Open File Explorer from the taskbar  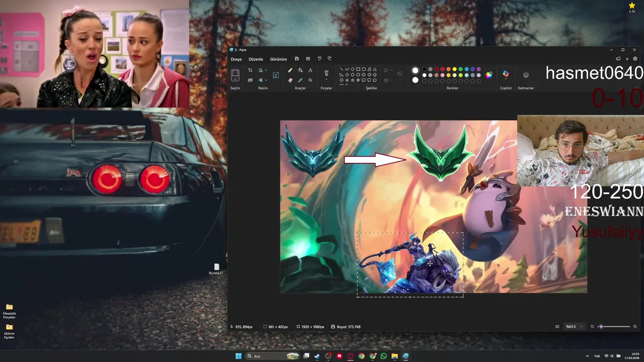[x=394, y=356]
